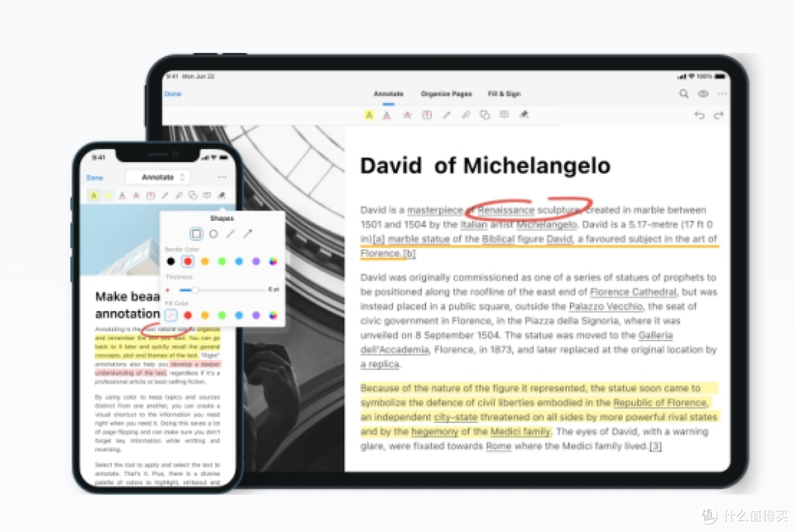Open the 'Medici family' link
The width and height of the screenshot is (795, 532).
[520, 431]
